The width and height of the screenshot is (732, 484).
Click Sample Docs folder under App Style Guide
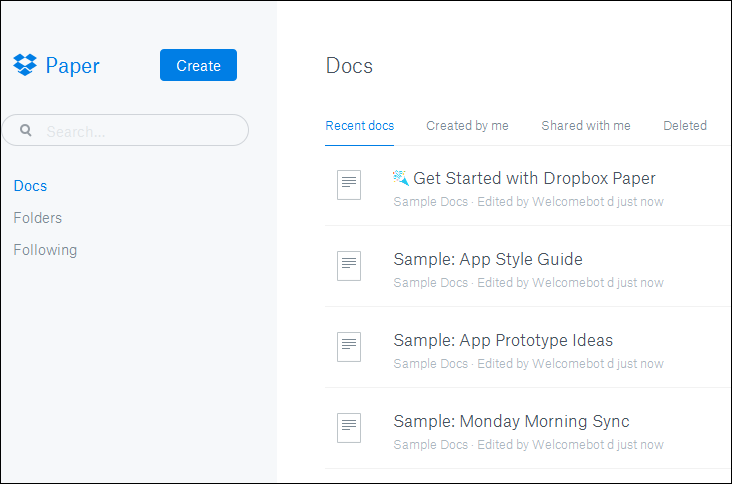(430, 283)
